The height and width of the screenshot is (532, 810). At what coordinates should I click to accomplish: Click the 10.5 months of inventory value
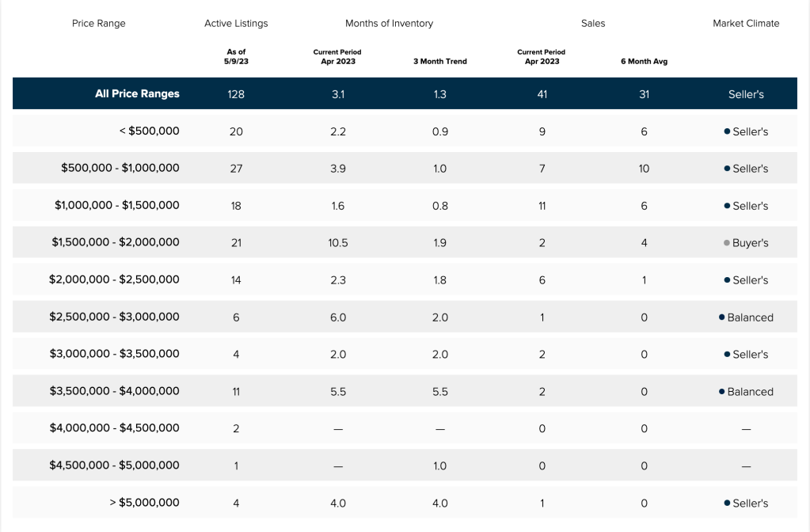[x=338, y=243]
